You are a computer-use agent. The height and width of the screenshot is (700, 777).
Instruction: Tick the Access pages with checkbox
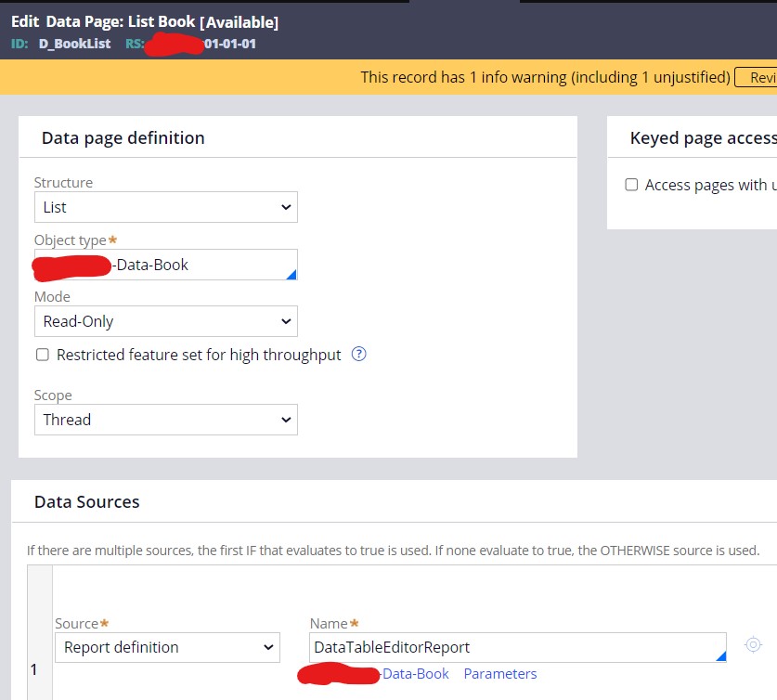coord(631,185)
